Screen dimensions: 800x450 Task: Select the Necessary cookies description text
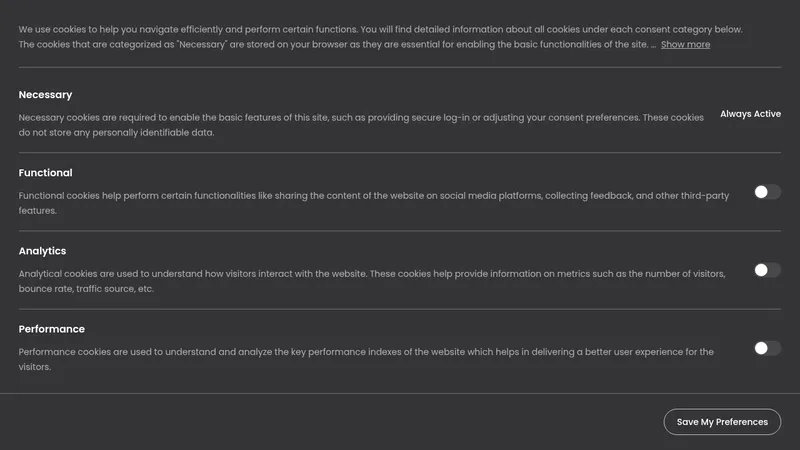(361, 125)
